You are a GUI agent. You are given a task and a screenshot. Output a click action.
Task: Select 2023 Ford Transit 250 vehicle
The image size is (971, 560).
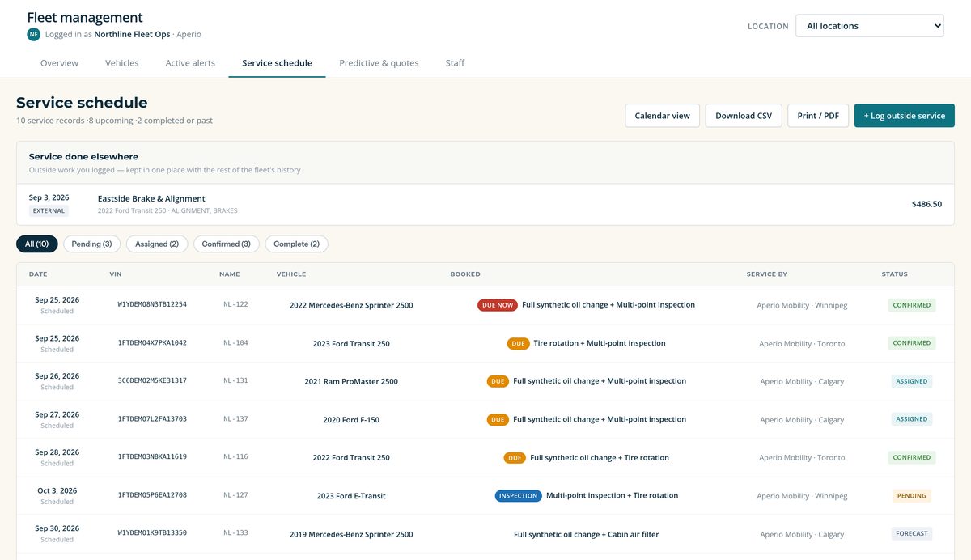(351, 343)
